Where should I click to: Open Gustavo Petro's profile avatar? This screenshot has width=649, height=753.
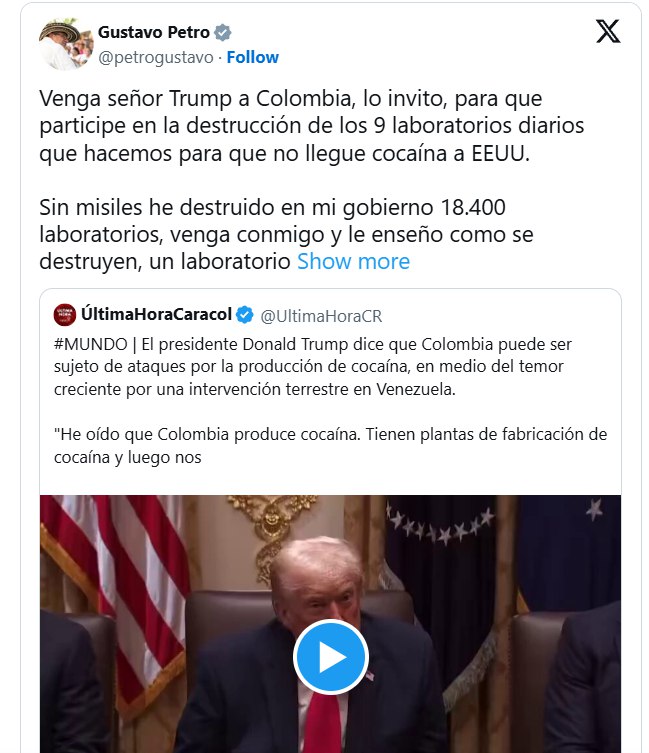(x=66, y=44)
